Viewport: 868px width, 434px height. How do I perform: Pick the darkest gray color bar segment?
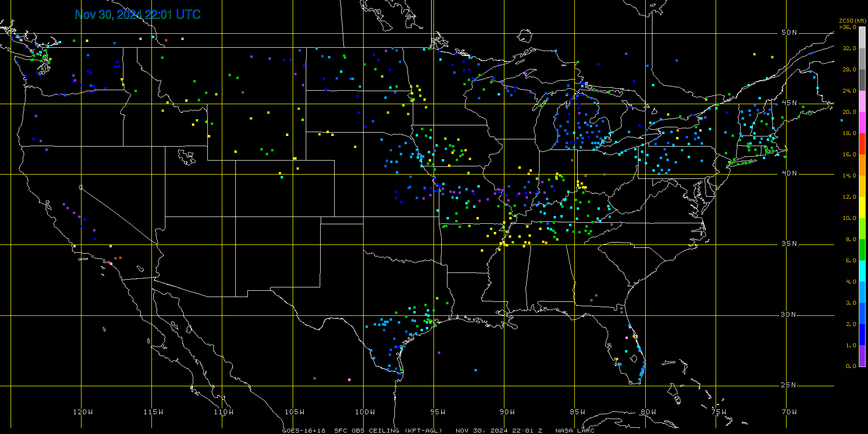pyautogui.click(x=862, y=80)
